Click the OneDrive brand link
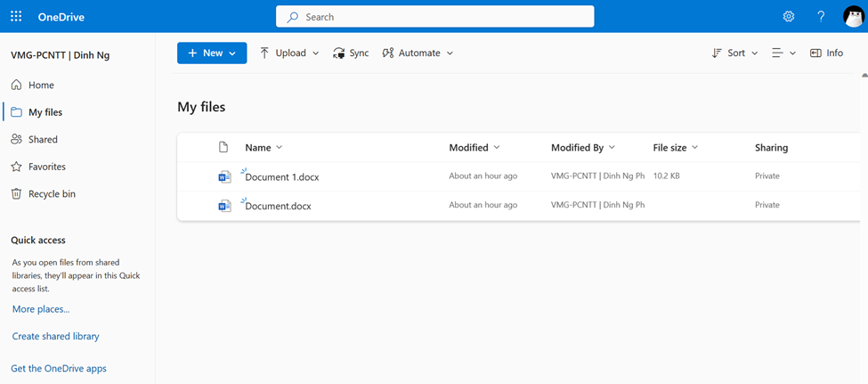 (x=61, y=17)
